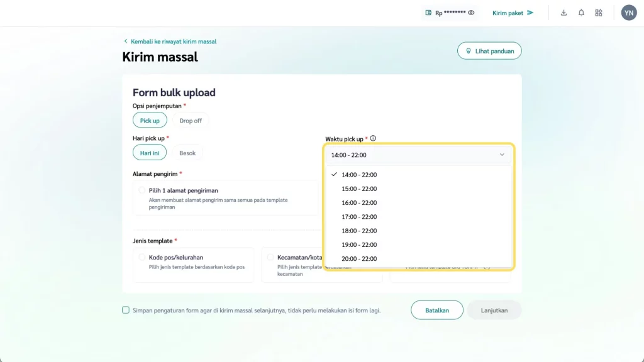The width and height of the screenshot is (644, 362).
Task: Click the Batalkan button
Action: coord(436,310)
